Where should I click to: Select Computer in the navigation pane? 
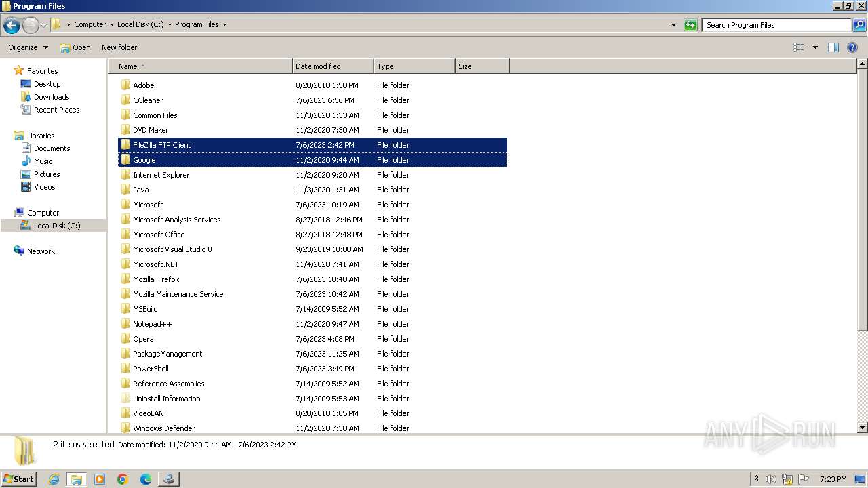(x=43, y=213)
